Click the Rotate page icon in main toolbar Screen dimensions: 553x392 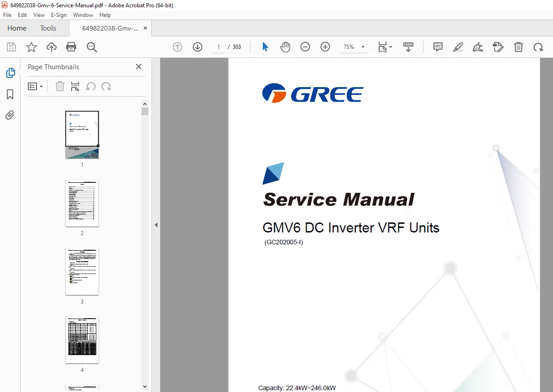(x=538, y=47)
